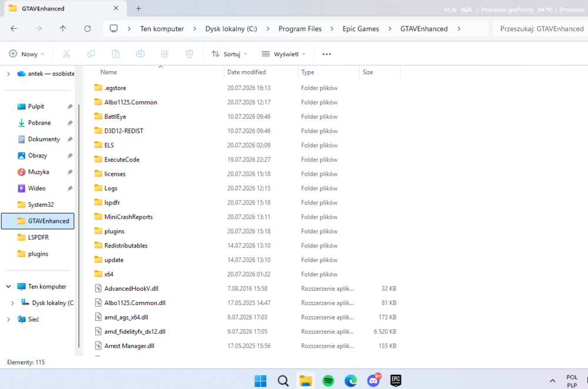Screen dimensions: 588x389
Task: Click Epic Games in the breadcrumb path
Action: tap(360, 29)
